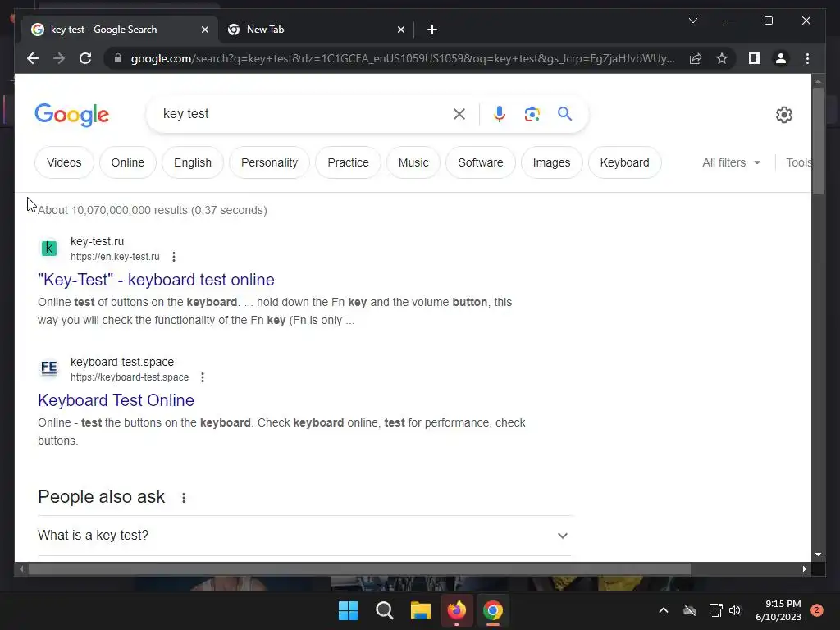Open People also ask options menu
The width and height of the screenshot is (840, 630).
coord(184,498)
